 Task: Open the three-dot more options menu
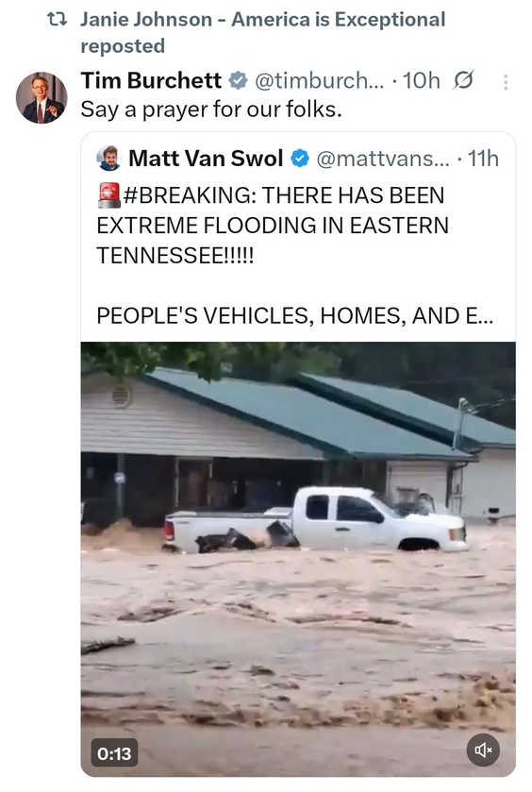pos(506,82)
